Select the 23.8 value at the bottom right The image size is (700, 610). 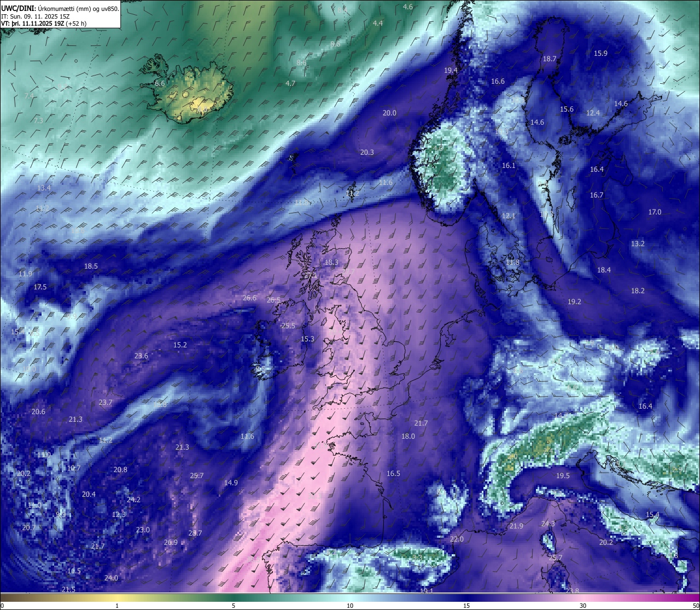tap(572, 591)
